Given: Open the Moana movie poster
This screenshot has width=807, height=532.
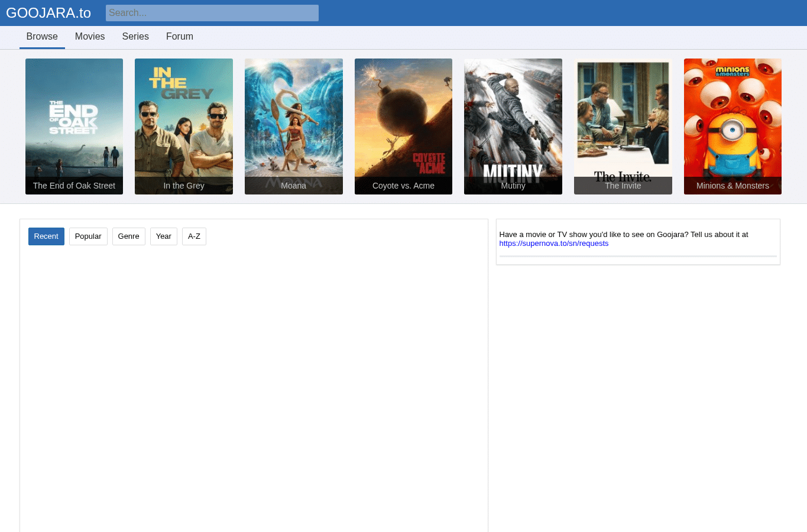Looking at the screenshot, I should point(294,126).
